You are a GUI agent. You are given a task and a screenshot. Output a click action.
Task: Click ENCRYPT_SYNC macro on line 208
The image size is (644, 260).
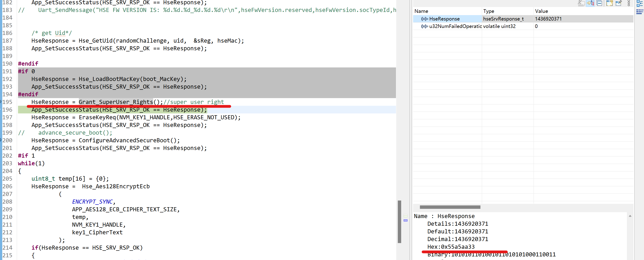tap(92, 202)
